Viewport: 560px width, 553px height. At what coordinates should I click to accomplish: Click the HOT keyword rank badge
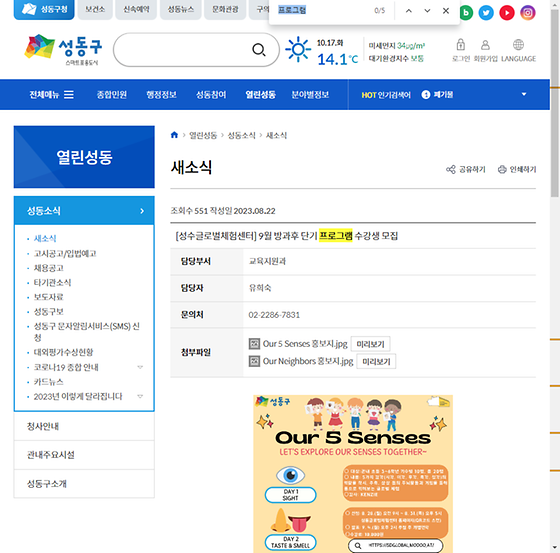(426, 95)
